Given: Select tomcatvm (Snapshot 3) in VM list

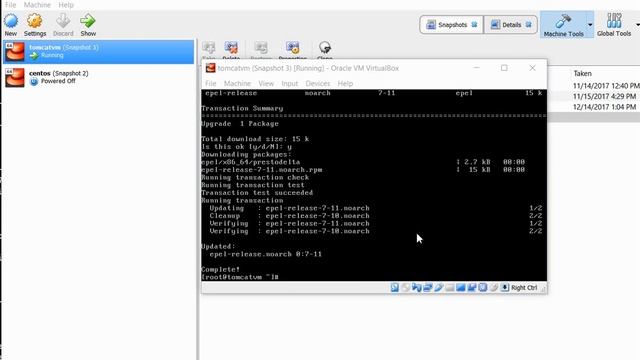Looking at the screenshot, I should pos(98,51).
